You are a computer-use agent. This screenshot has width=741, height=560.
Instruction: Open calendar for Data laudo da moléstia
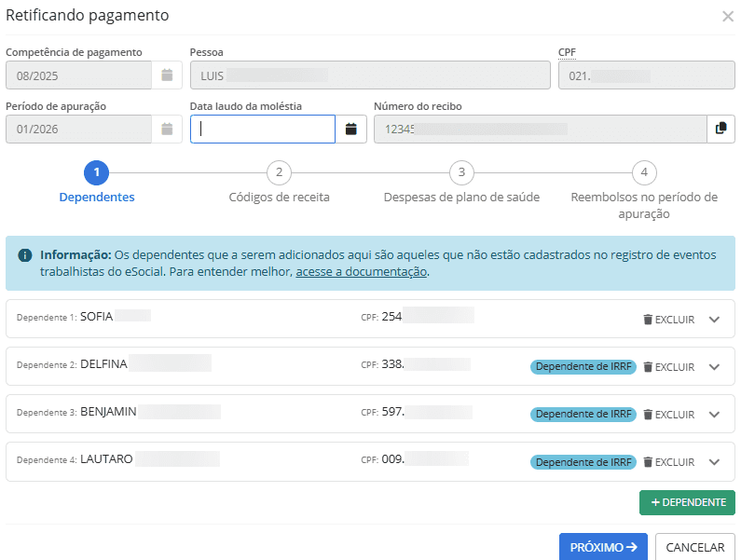[x=350, y=130]
